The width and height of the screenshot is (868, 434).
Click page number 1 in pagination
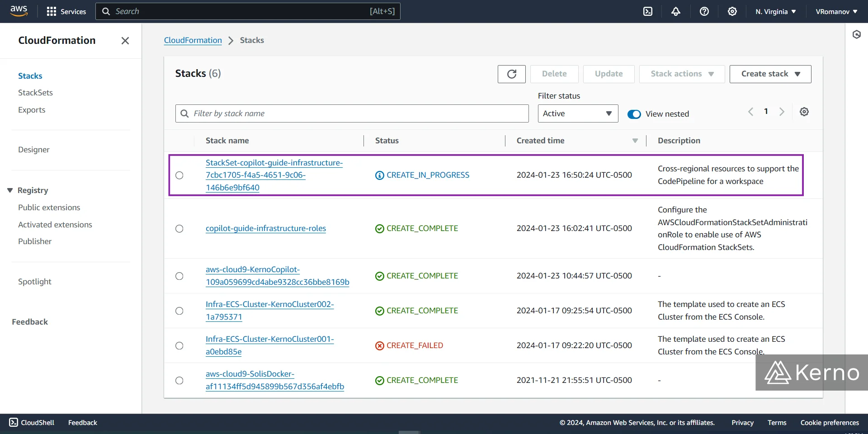click(766, 111)
